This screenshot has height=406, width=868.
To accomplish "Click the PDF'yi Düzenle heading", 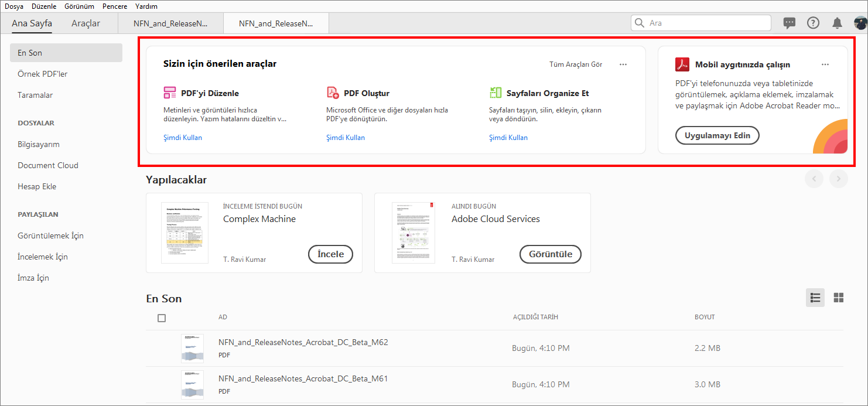I will point(210,93).
